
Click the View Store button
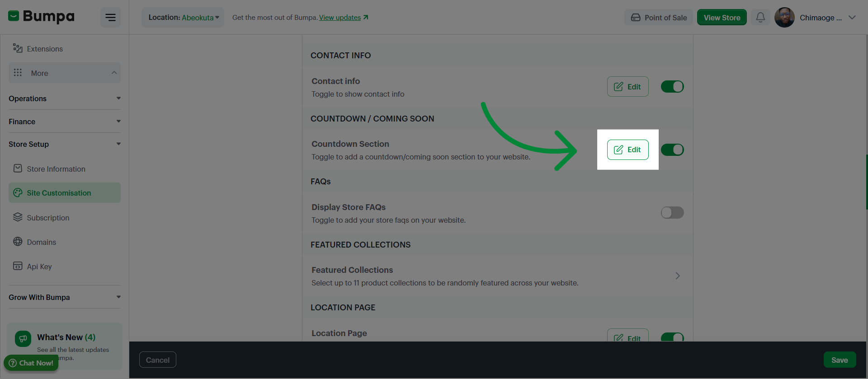tap(722, 18)
